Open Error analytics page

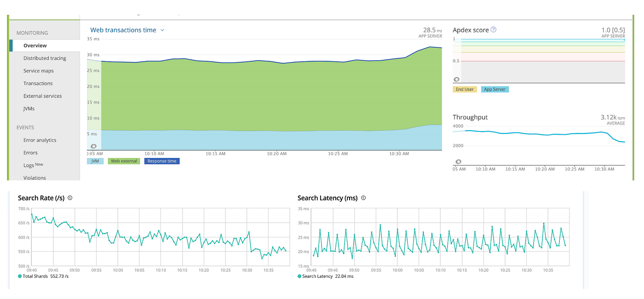(x=40, y=140)
